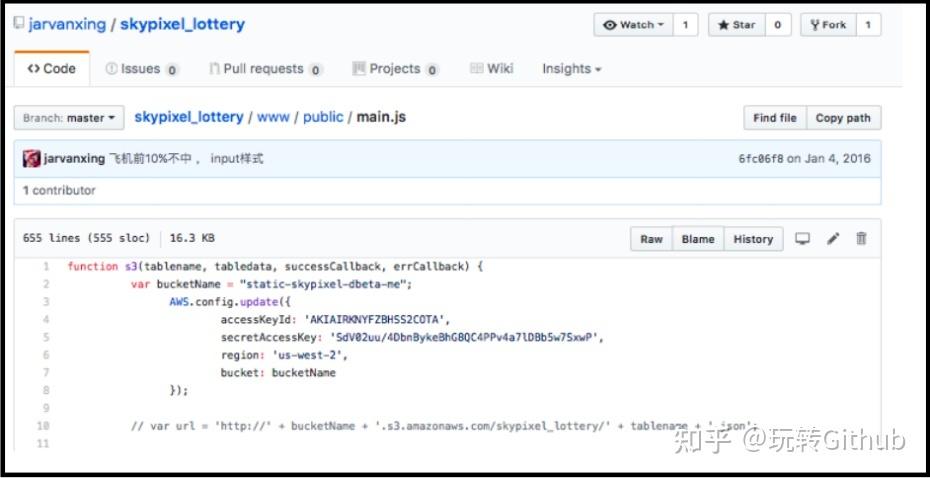Click the 1 contributor text
This screenshot has height=478, width=930.
59,190
